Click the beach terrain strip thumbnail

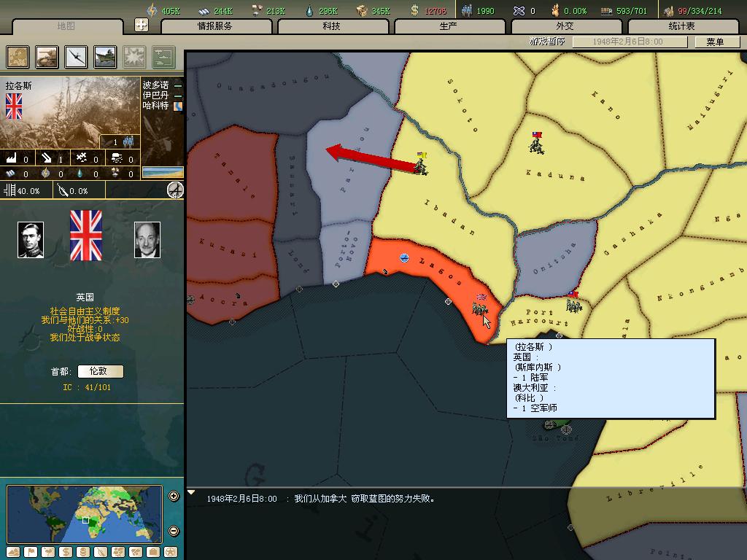pos(163,172)
